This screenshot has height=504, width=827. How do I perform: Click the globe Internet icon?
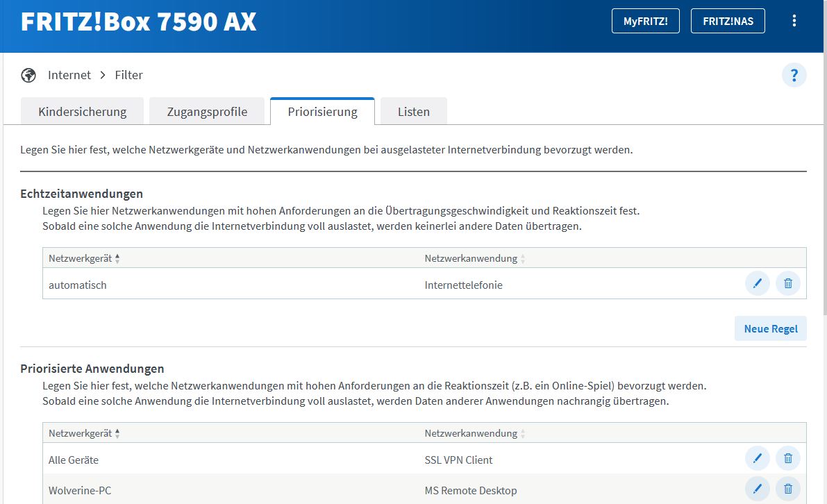[x=28, y=76]
